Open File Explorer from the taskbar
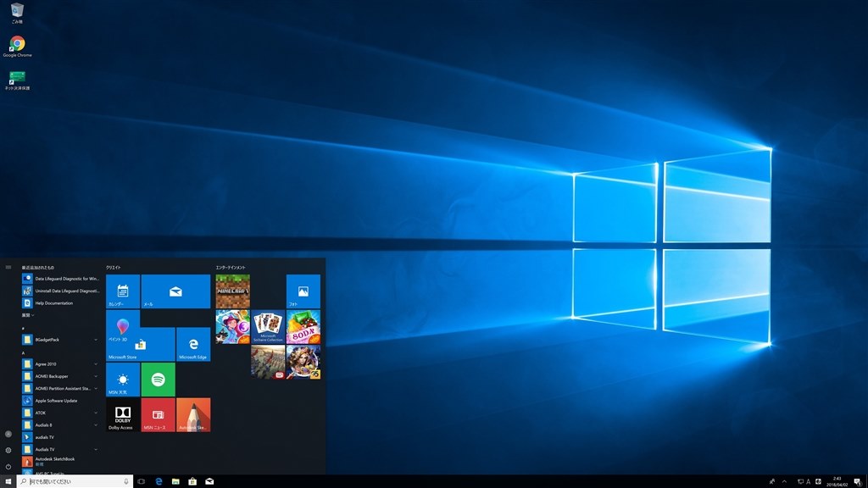This screenshot has width=868, height=488. 175,481
